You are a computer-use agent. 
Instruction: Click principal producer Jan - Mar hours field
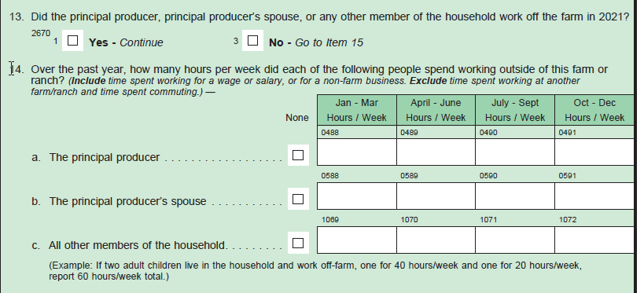tap(357, 152)
